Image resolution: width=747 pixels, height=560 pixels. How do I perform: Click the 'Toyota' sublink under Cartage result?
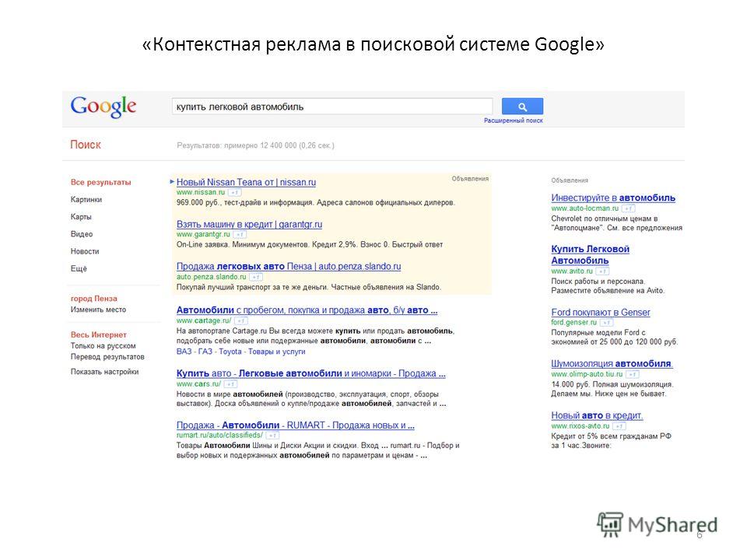(x=230, y=352)
